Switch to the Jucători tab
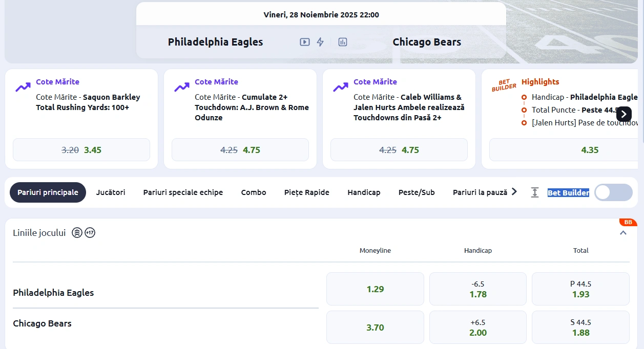 coord(110,192)
